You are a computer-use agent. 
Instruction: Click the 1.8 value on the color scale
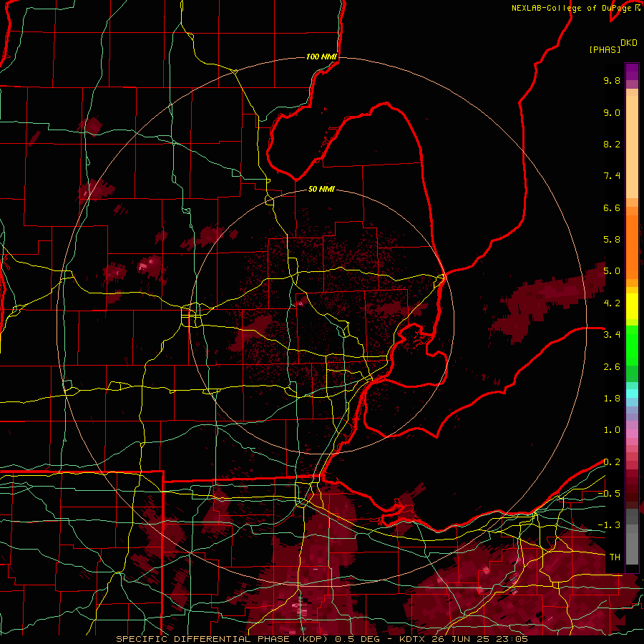[612, 399]
